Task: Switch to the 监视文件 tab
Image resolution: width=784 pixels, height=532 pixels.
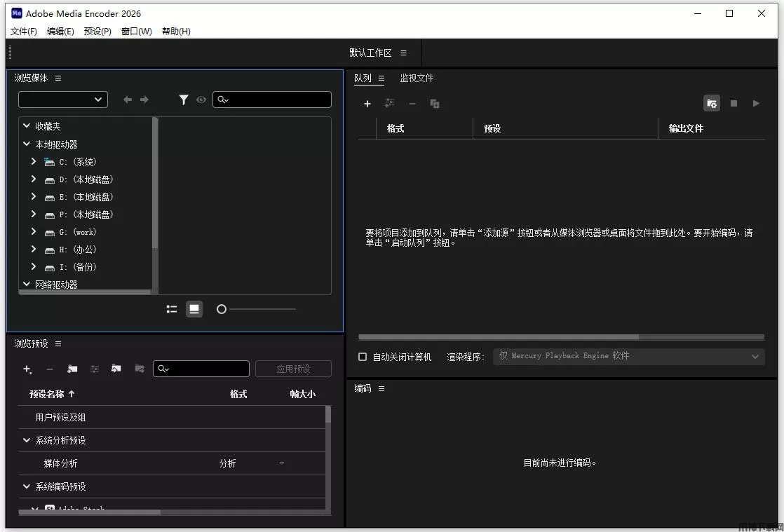Action: pos(417,79)
